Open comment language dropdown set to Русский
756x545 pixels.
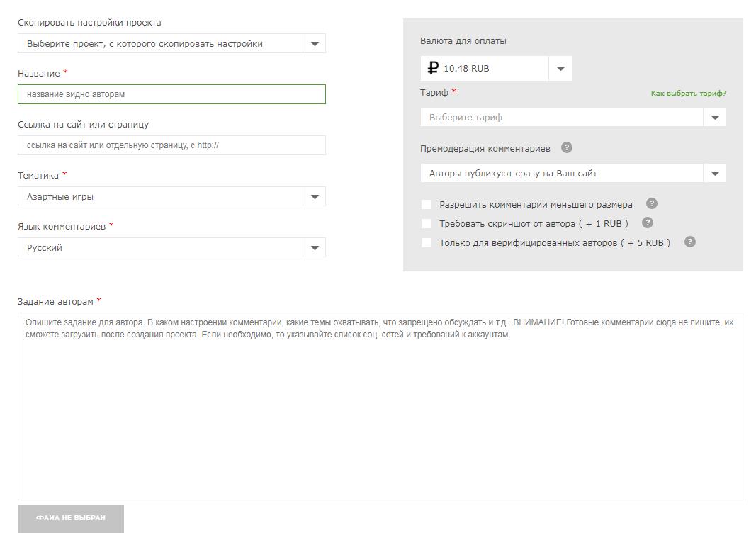point(171,247)
